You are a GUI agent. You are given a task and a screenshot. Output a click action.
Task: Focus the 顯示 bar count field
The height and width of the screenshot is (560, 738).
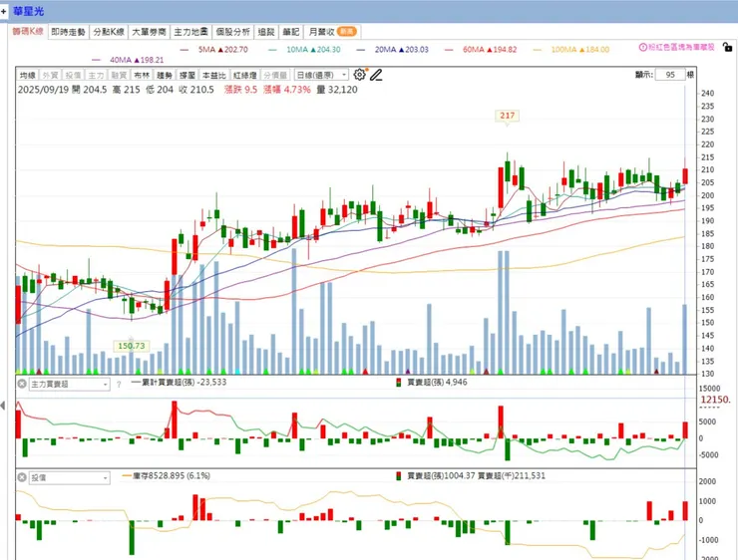670,75
